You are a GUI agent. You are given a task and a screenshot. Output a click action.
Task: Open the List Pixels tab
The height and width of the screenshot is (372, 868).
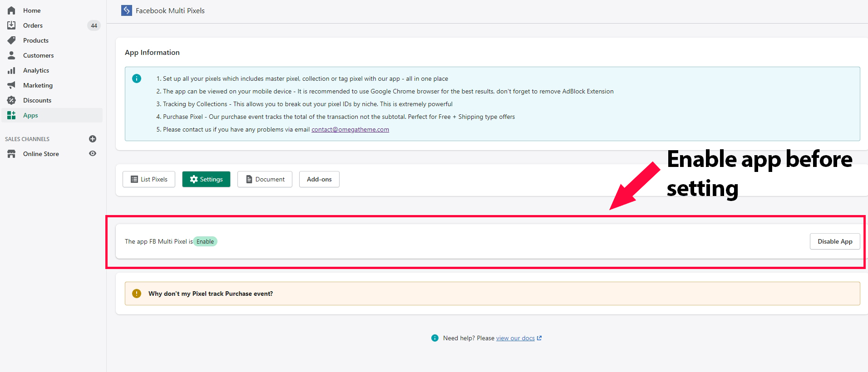149,179
